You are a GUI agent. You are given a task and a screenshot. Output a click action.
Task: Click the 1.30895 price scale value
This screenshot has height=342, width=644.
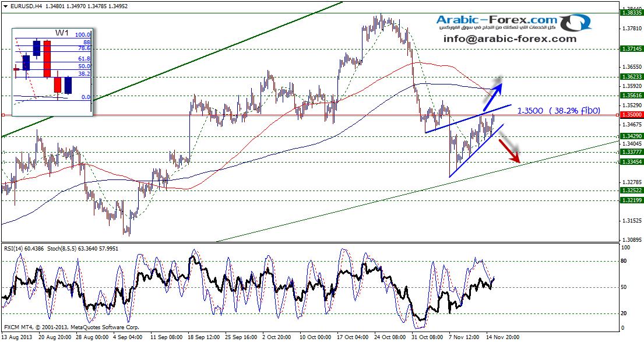pos(632,239)
